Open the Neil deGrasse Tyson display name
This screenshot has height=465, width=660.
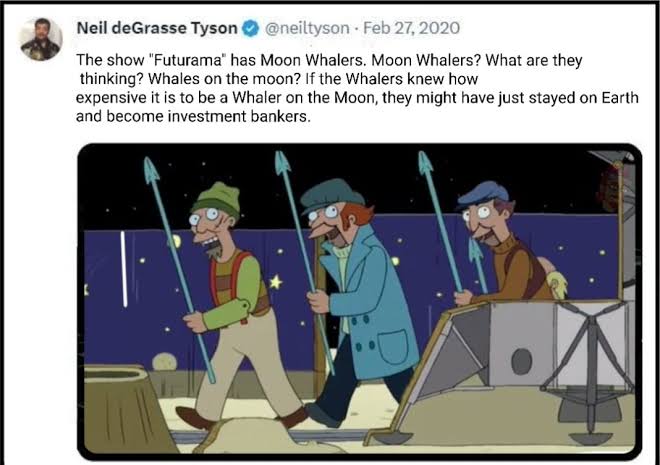click(157, 28)
